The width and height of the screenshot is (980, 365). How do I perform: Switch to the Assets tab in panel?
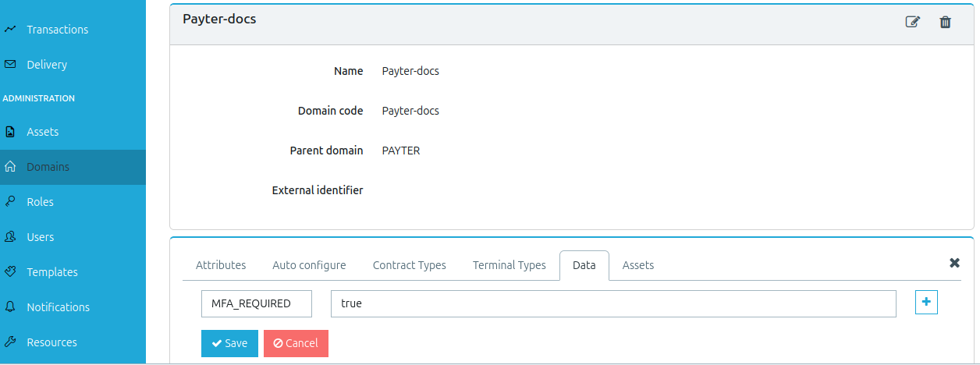point(638,265)
